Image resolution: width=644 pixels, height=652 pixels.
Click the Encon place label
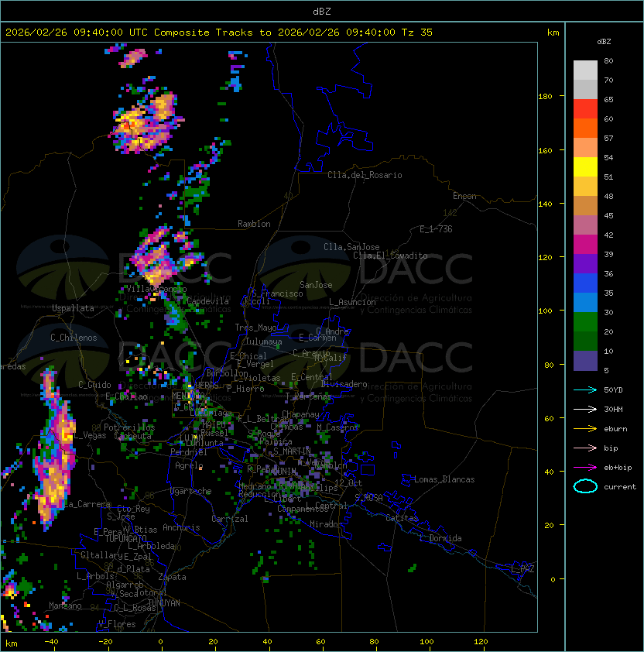click(464, 196)
